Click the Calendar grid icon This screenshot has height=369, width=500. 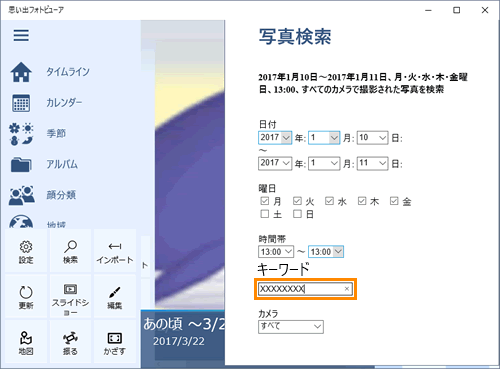(x=21, y=103)
